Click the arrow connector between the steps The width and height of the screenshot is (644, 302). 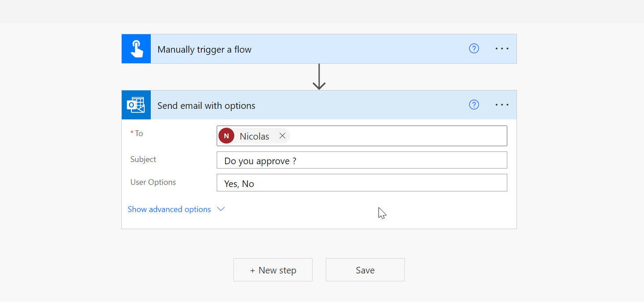pyautogui.click(x=319, y=77)
